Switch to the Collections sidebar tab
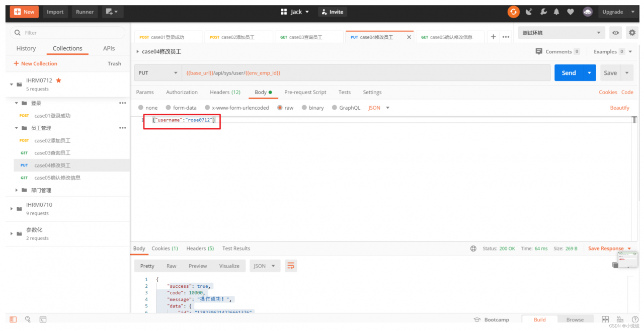 tap(67, 49)
